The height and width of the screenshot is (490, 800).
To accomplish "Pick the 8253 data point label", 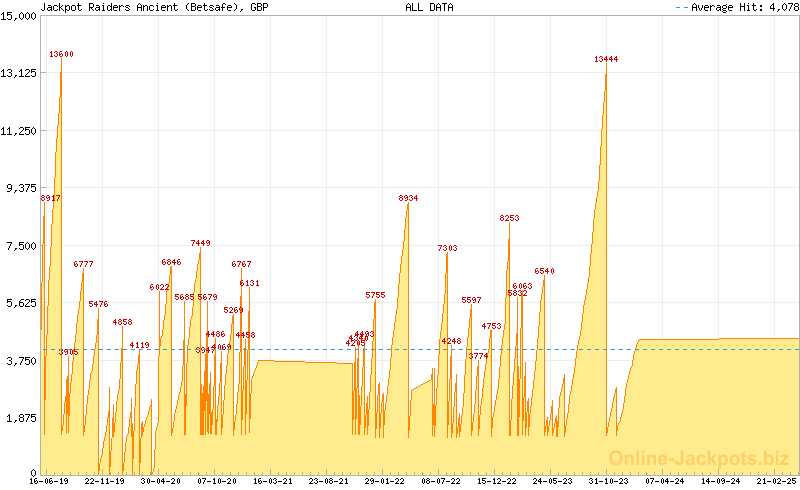I will (509, 218).
